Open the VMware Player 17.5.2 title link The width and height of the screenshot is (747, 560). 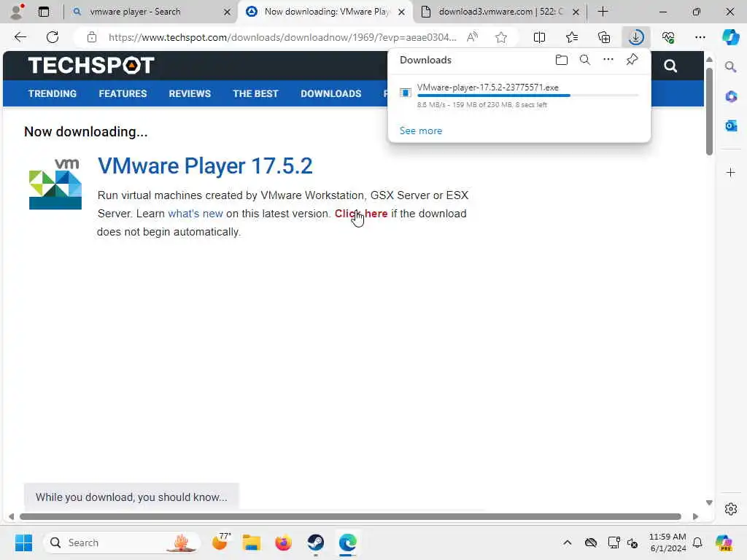pos(205,166)
